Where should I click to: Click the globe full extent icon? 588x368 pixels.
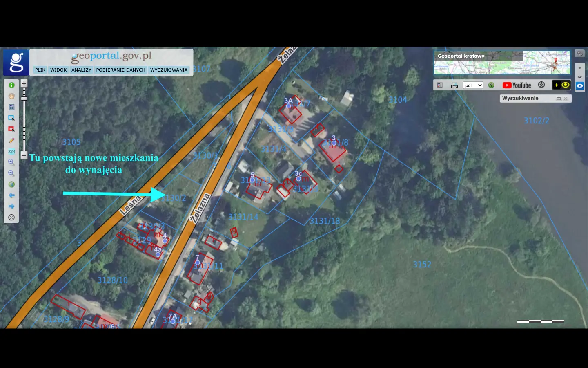pos(11,184)
